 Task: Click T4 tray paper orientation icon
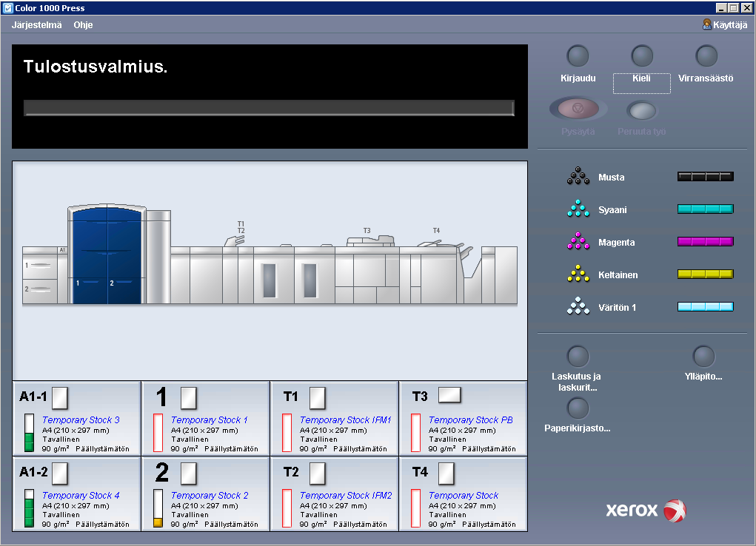point(446,473)
